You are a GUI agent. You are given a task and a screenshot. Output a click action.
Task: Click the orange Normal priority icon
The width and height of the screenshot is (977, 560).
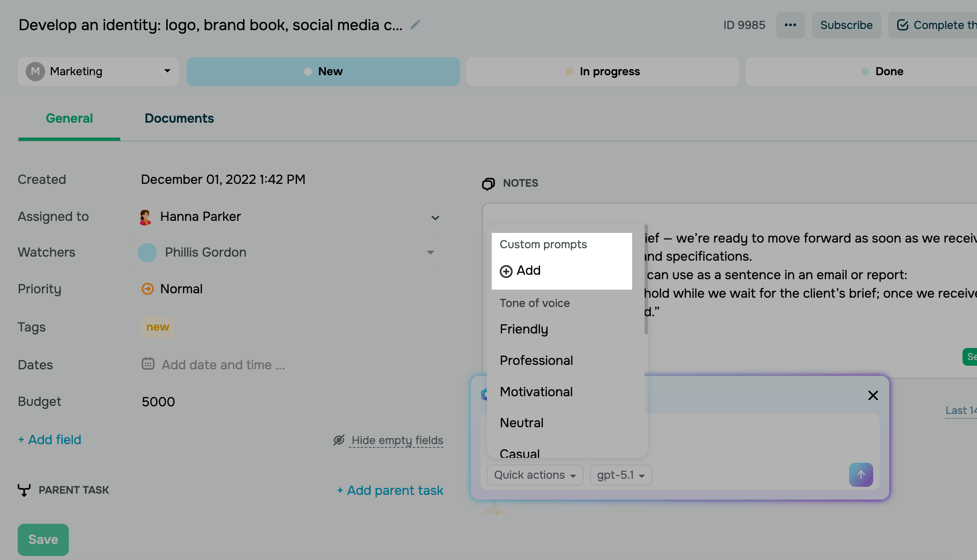pyautogui.click(x=148, y=289)
